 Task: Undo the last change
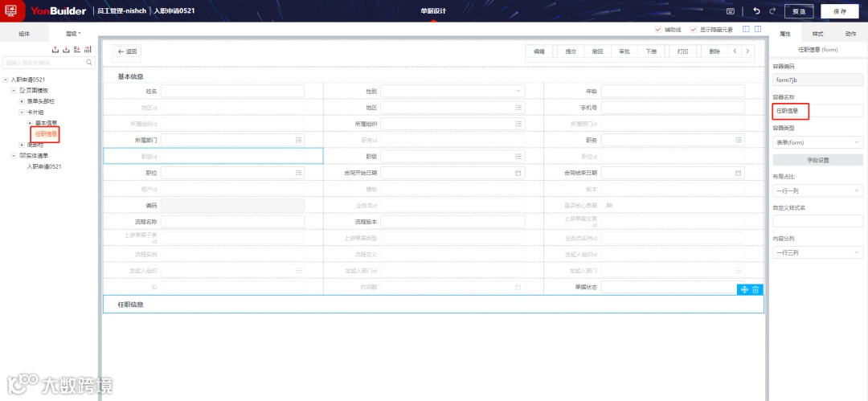pos(757,11)
